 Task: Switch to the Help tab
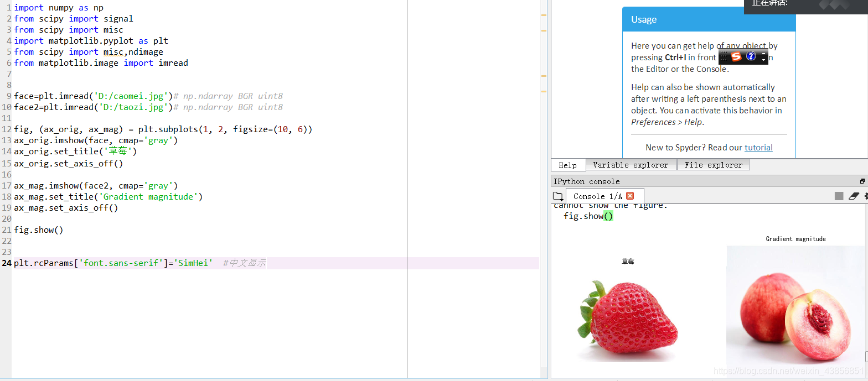coord(567,165)
